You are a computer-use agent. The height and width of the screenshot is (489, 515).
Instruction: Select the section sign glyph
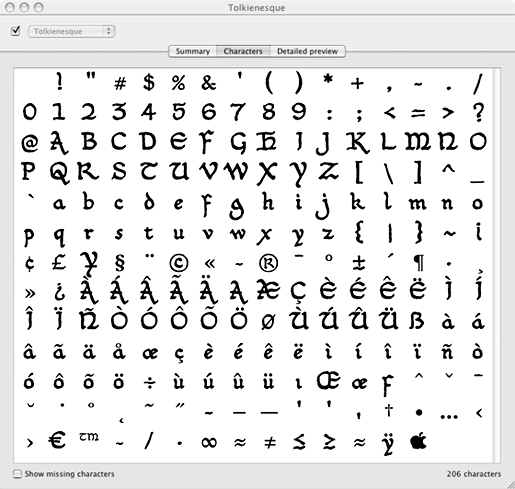point(119,263)
